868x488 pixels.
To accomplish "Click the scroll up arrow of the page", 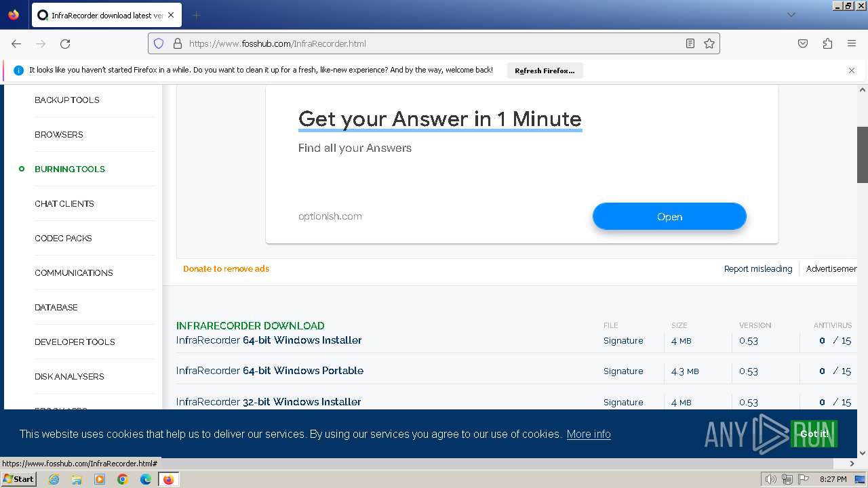I will pos(863,89).
